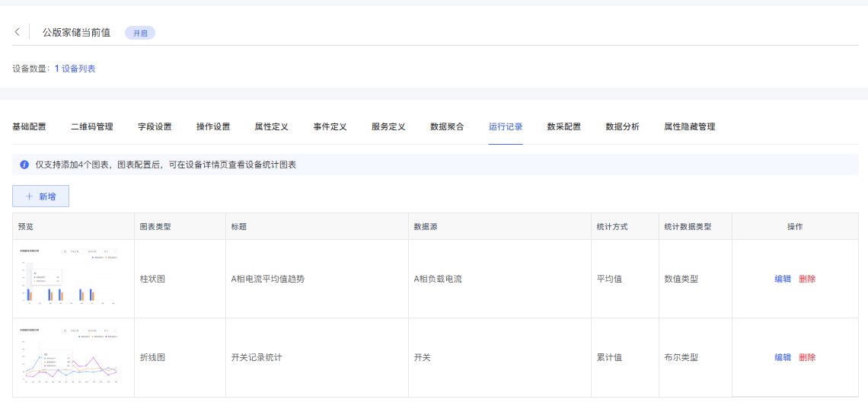
Task: Click the blue info icon in notice
Action: pyautogui.click(x=24, y=165)
